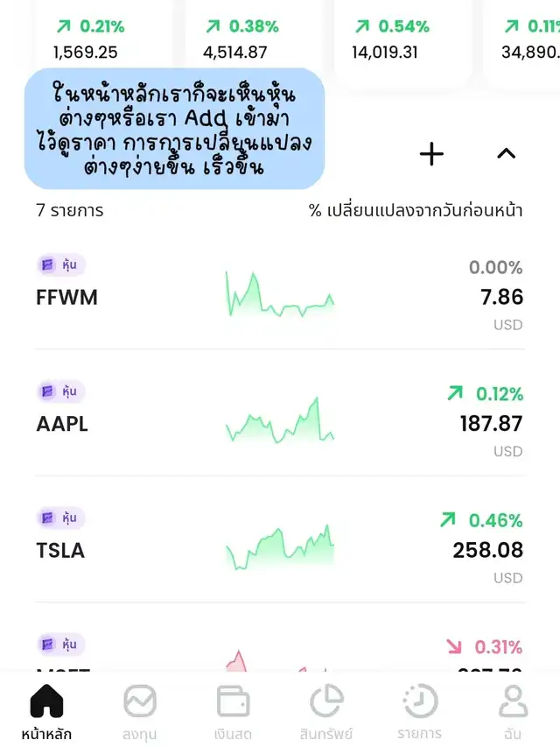The height and width of the screenshot is (747, 560).
Task: Switch to the ลงทุน invest tab
Action: tap(140, 711)
